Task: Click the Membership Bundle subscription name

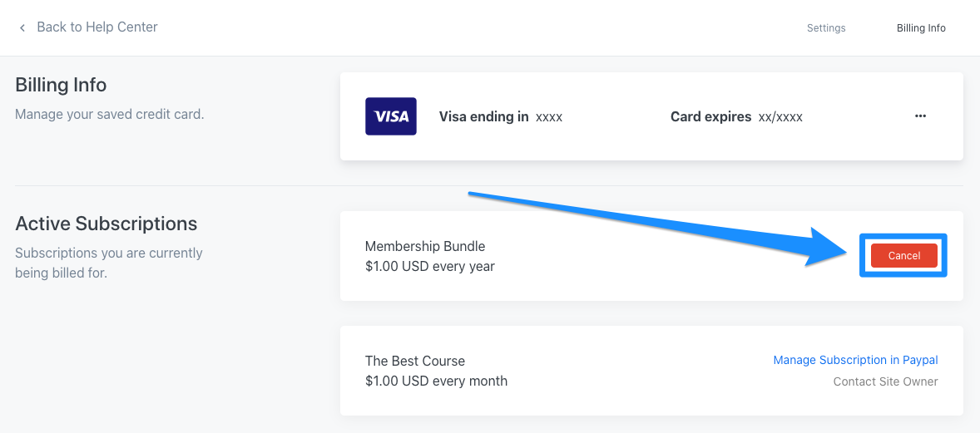Action: point(425,246)
